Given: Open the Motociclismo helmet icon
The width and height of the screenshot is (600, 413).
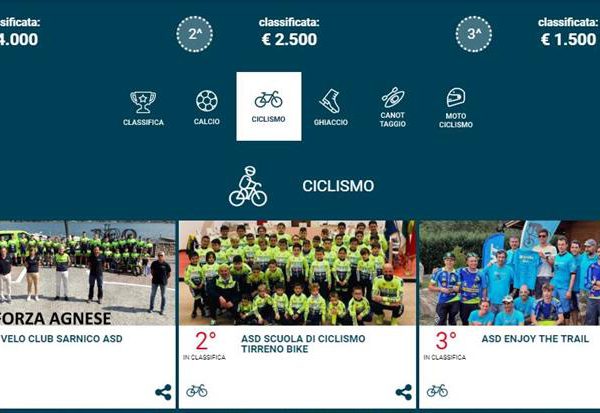Looking at the screenshot, I should (456, 108).
